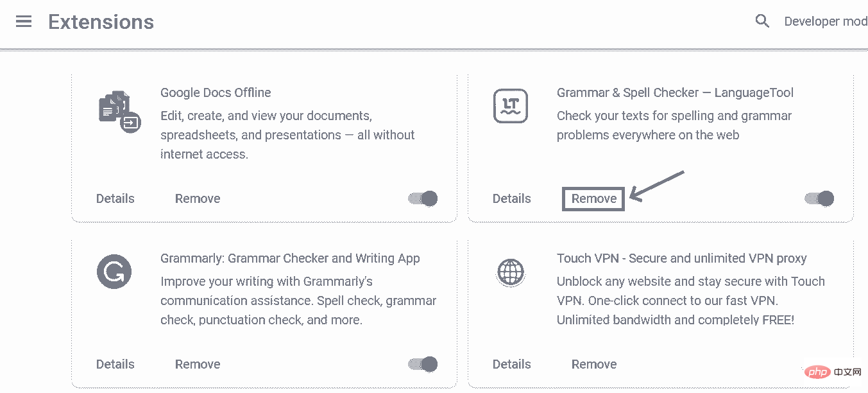Click the Google Docs Offline icon
This screenshot has width=868, height=393.
click(x=119, y=112)
